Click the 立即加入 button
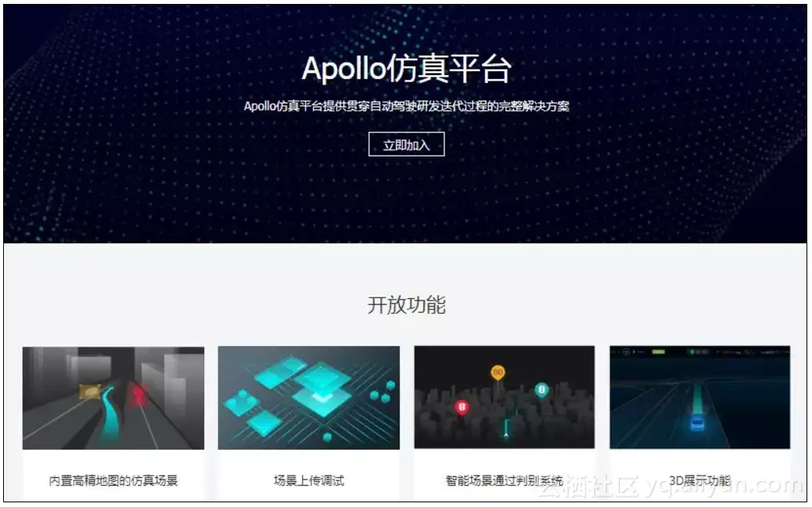 click(x=407, y=145)
